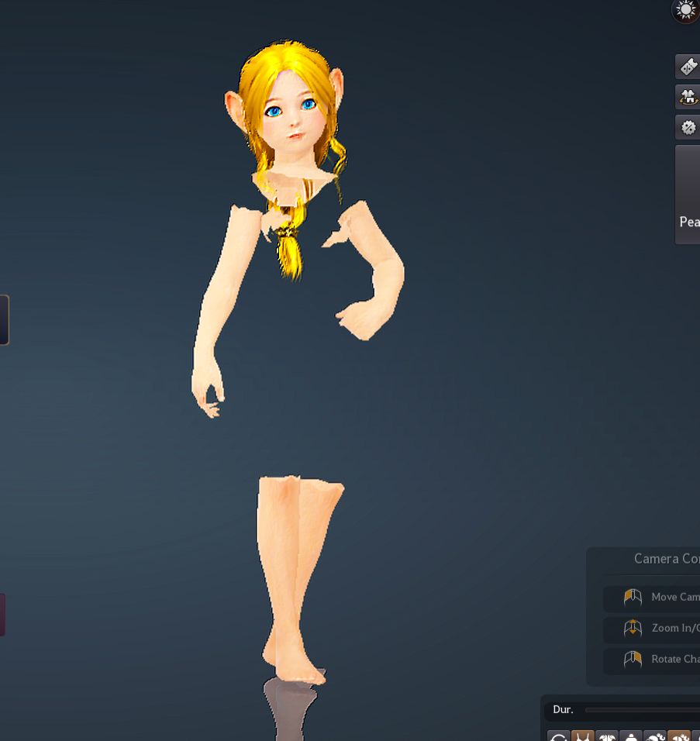Click the outfit rotate try-on icon

pyautogui.click(x=688, y=97)
